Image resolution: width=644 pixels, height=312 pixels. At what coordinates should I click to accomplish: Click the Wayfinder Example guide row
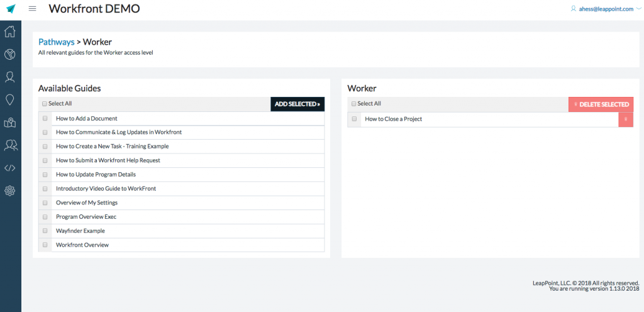(80, 231)
